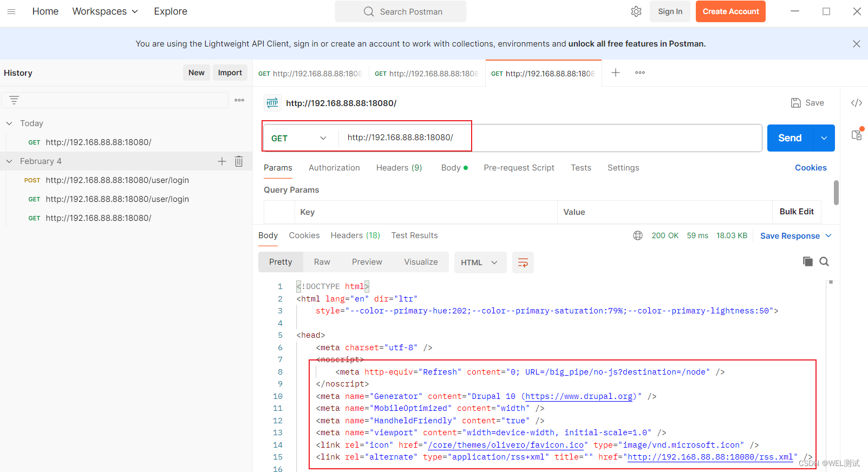The width and height of the screenshot is (868, 472).
Task: Click the drupal.org link in response
Action: tap(579, 396)
